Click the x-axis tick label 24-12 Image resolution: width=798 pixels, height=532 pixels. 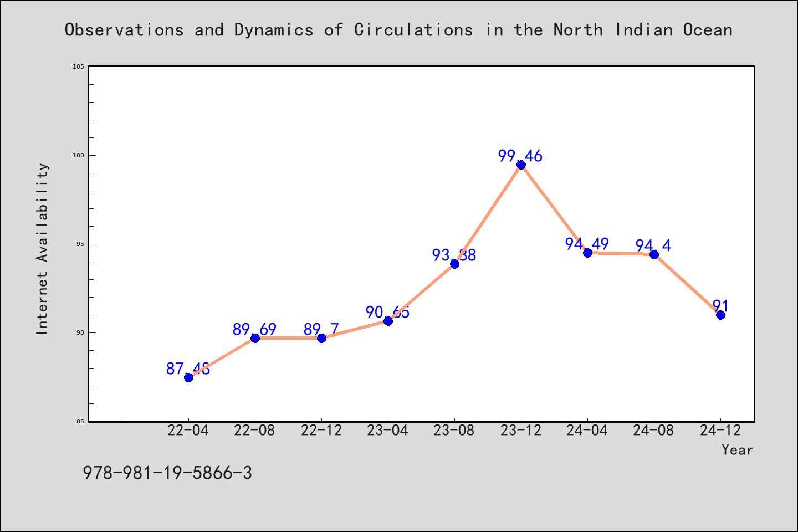pos(720,431)
